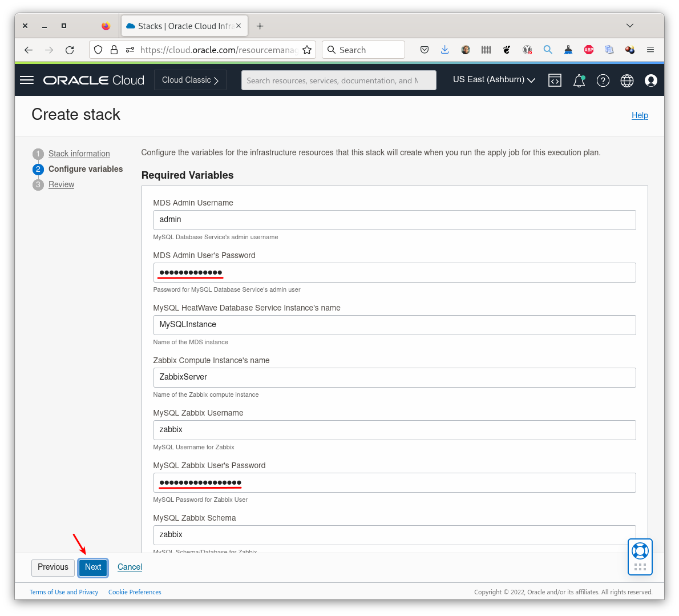Image resolution: width=679 pixels, height=616 pixels.
Task: Open the user profile avatar icon
Action: 650,80
